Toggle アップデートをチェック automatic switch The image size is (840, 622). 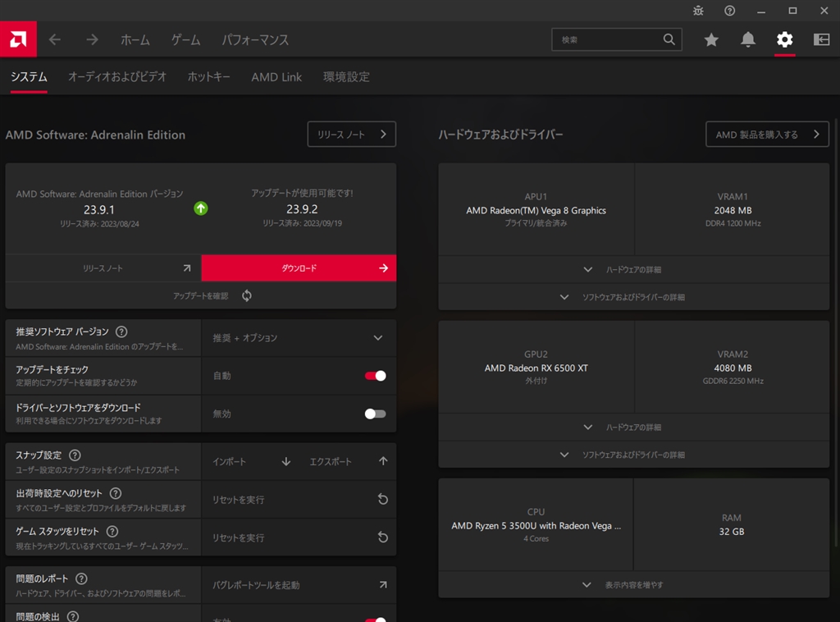click(x=375, y=376)
